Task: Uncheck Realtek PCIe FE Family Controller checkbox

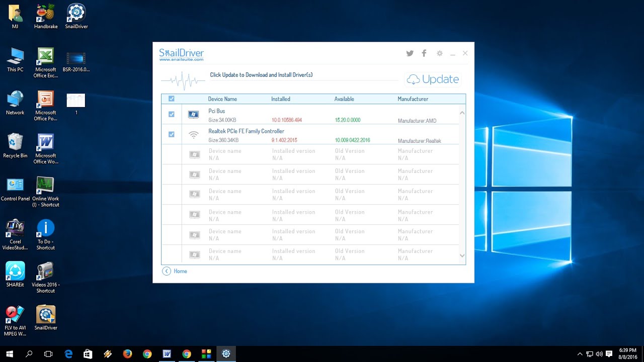Action: [172, 134]
